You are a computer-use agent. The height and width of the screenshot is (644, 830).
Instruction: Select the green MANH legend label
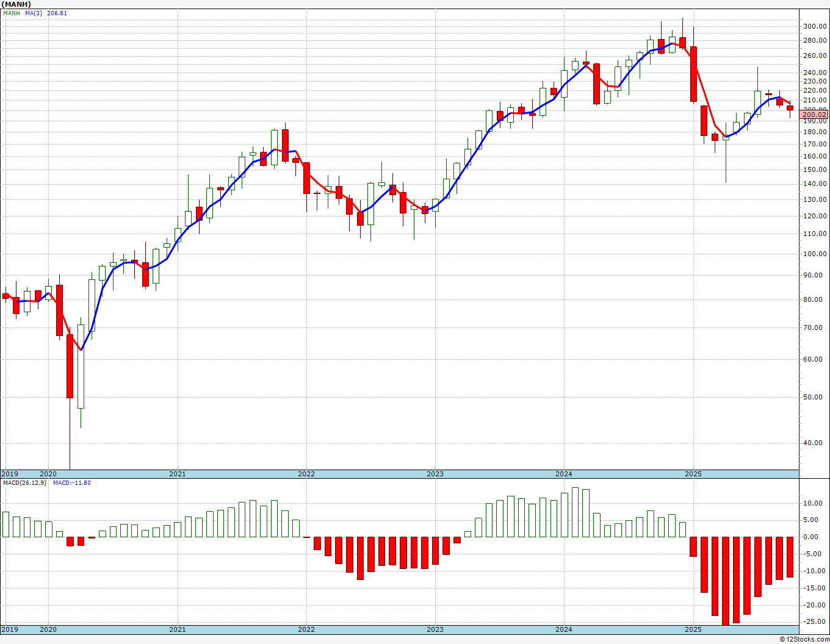(12, 13)
